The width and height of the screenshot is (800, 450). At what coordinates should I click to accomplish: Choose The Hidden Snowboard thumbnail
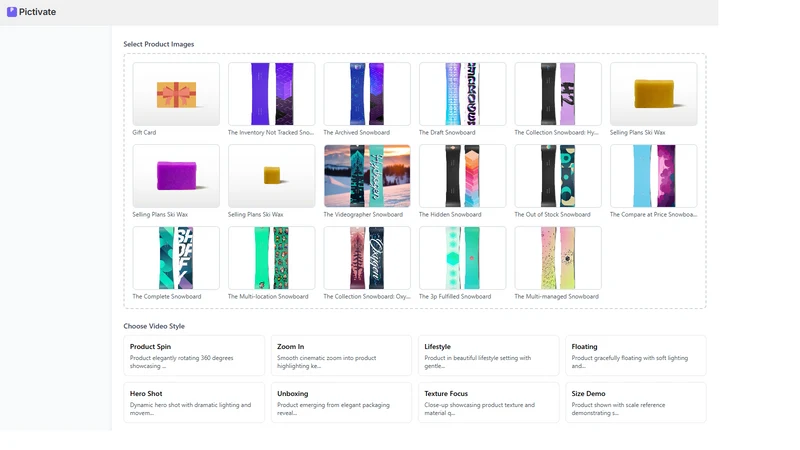(x=462, y=176)
